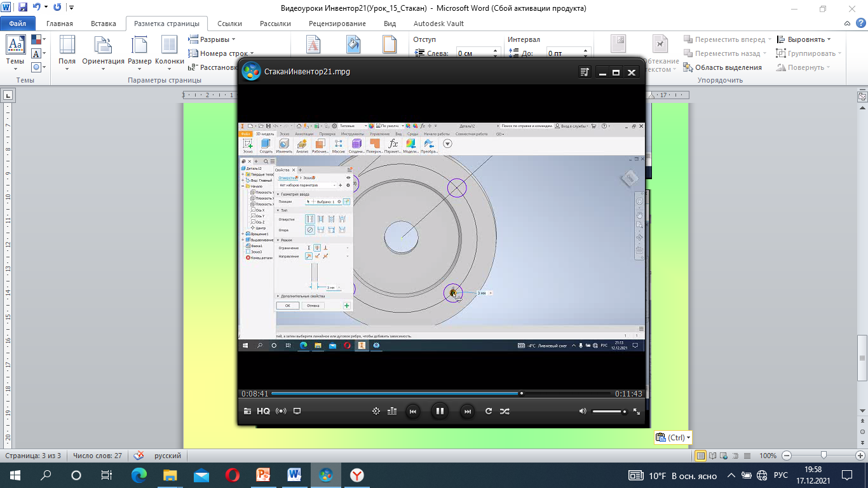The image size is (868, 488).
Task: Switch to print layout view button
Action: (x=701, y=456)
